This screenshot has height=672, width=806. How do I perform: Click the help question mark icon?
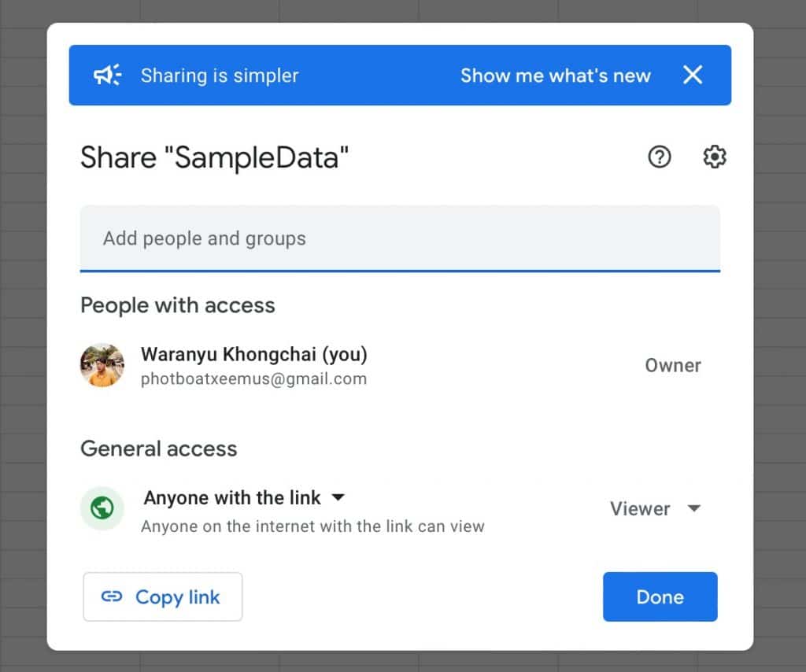(x=659, y=157)
